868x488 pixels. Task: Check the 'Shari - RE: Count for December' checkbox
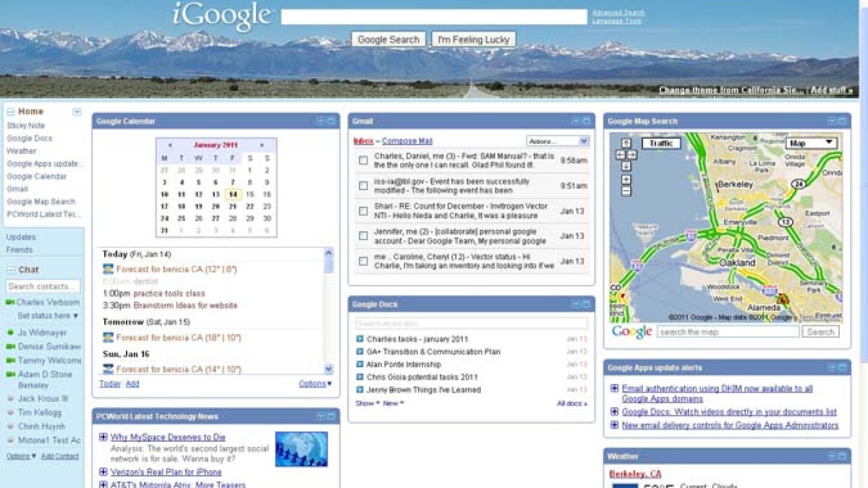point(363,211)
